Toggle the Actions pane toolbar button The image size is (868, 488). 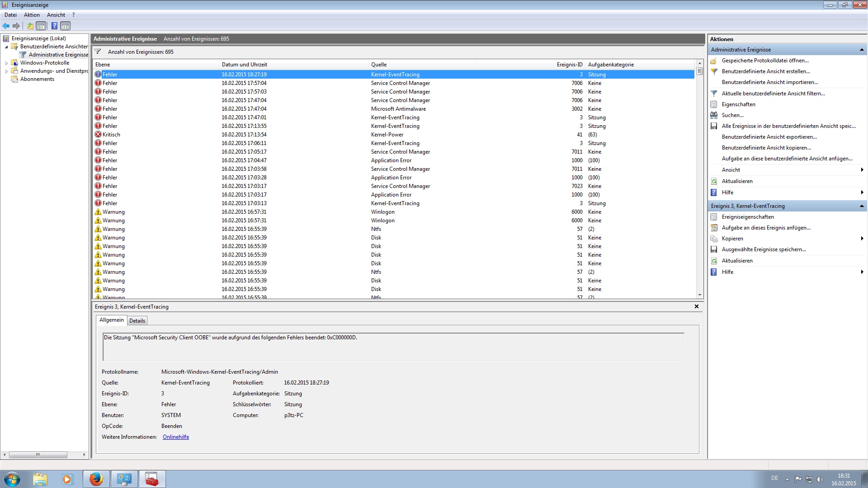tap(66, 26)
